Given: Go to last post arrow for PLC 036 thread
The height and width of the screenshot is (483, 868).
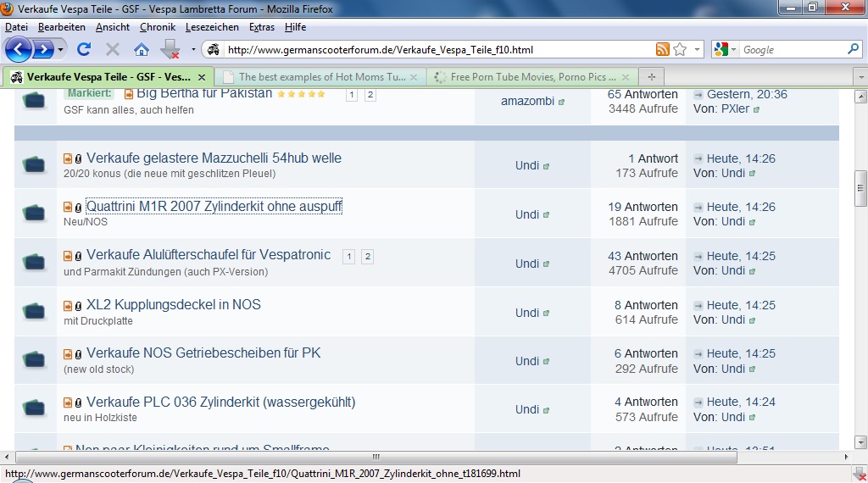Looking at the screenshot, I should tap(698, 402).
